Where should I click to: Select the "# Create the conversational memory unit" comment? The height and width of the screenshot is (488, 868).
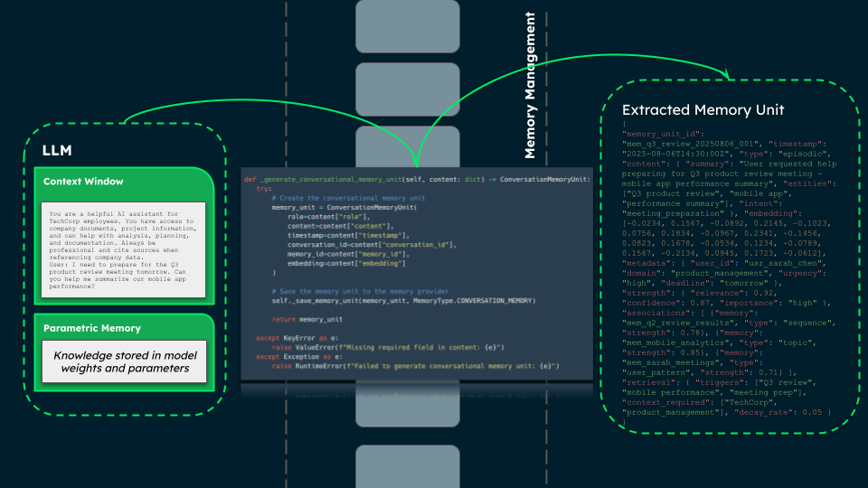tap(348, 198)
